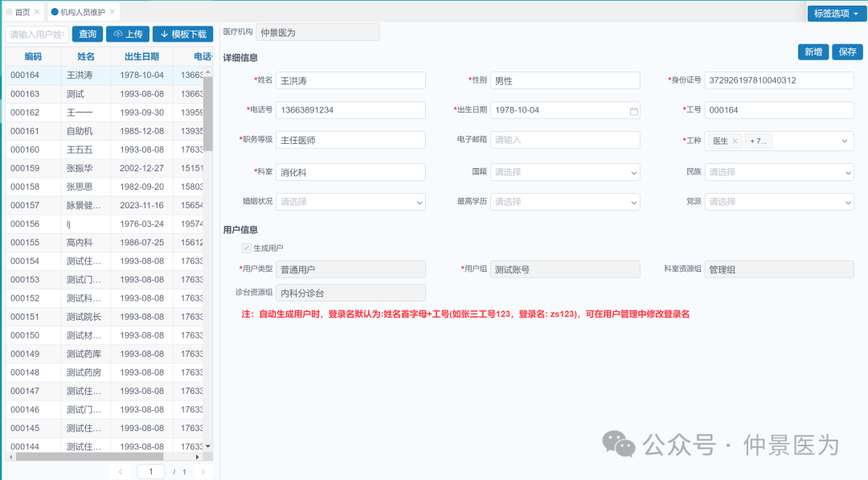Viewport: 868px width, 480px height.
Task: Remove the 医生 tag from 工种 field
Action: coord(734,140)
